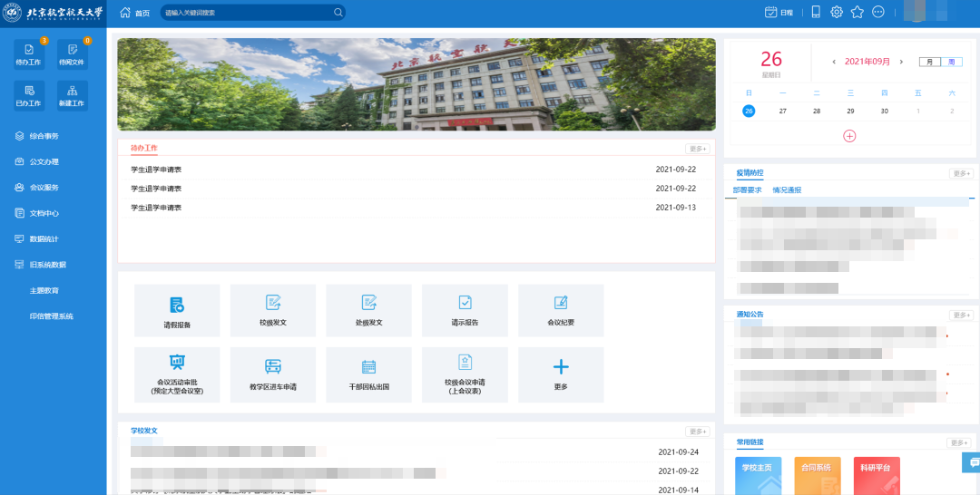Select calendar date 30
This screenshot has width=980, height=495.
pos(885,112)
